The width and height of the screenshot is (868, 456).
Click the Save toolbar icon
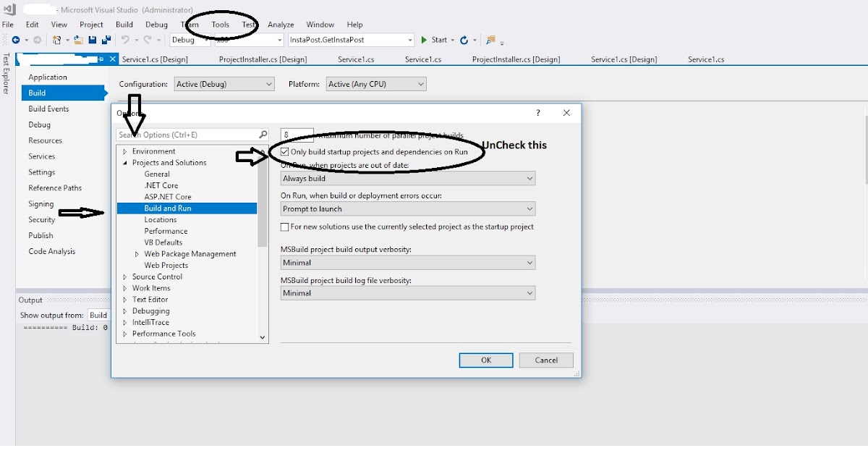point(92,39)
